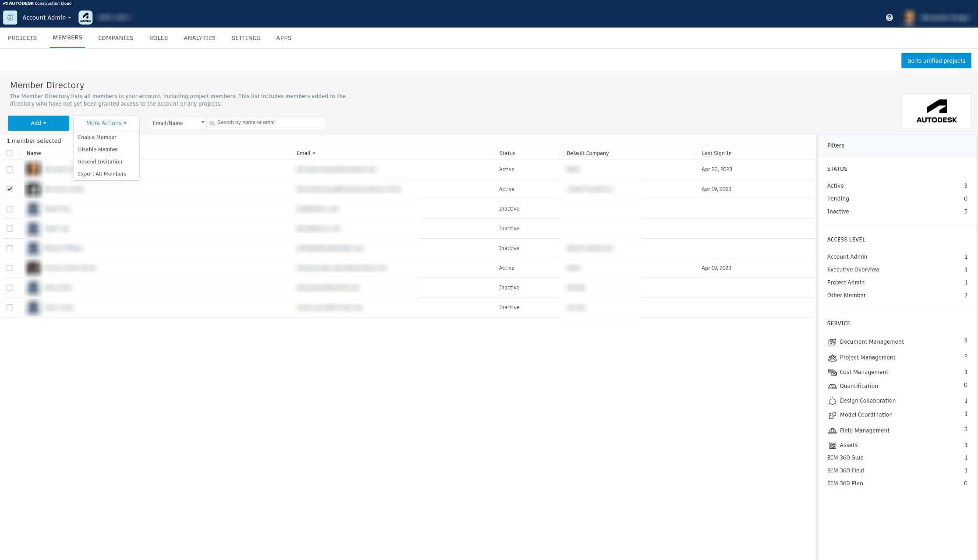Select the Model Coordination service icon
This screenshot has width=978, height=560.
[x=833, y=415]
